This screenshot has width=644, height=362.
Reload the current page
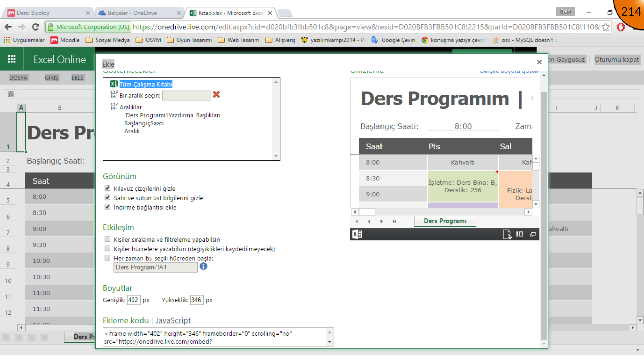36,27
